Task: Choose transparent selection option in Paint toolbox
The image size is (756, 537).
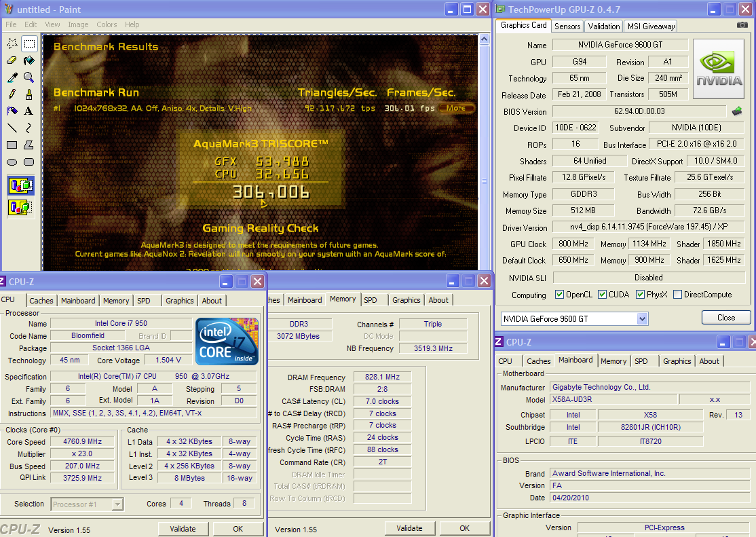Action: click(21, 208)
